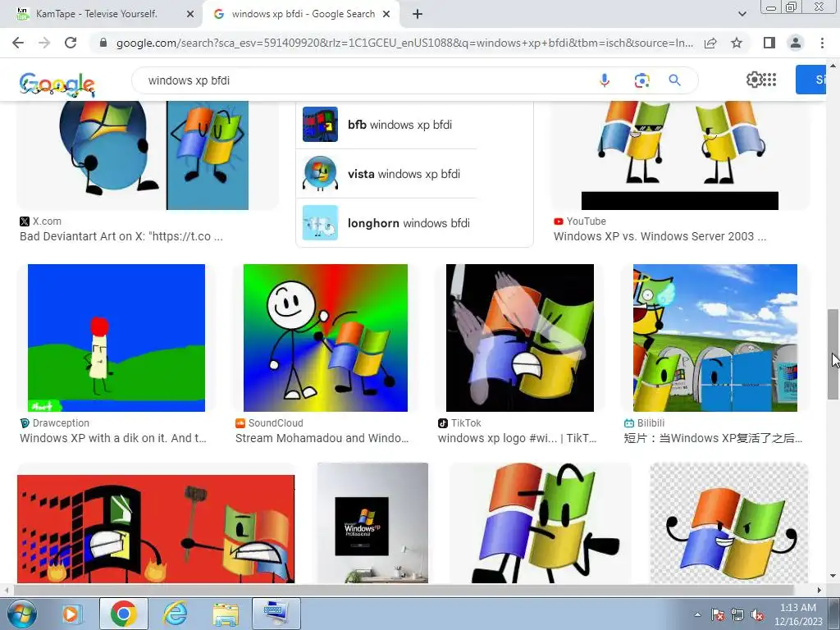The width and height of the screenshot is (840, 630).
Task: Open Google quick settings gear
Action: [x=754, y=80]
